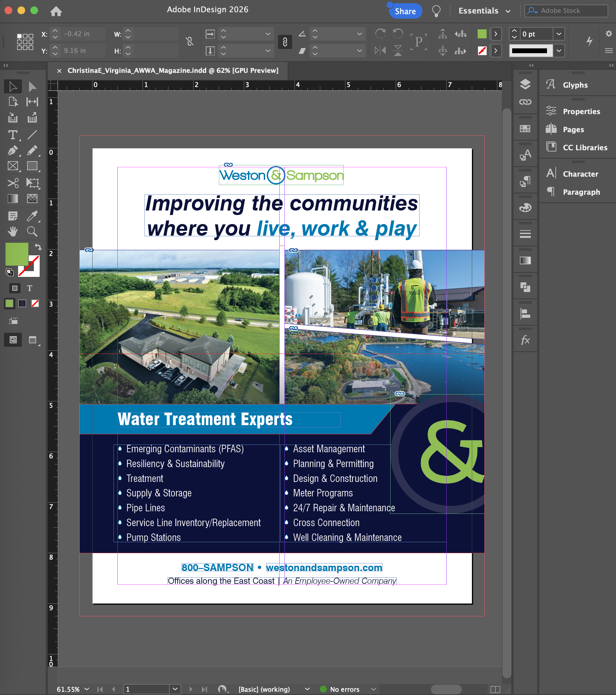Select the Page tool
This screenshot has width=616, height=695.
click(13, 102)
